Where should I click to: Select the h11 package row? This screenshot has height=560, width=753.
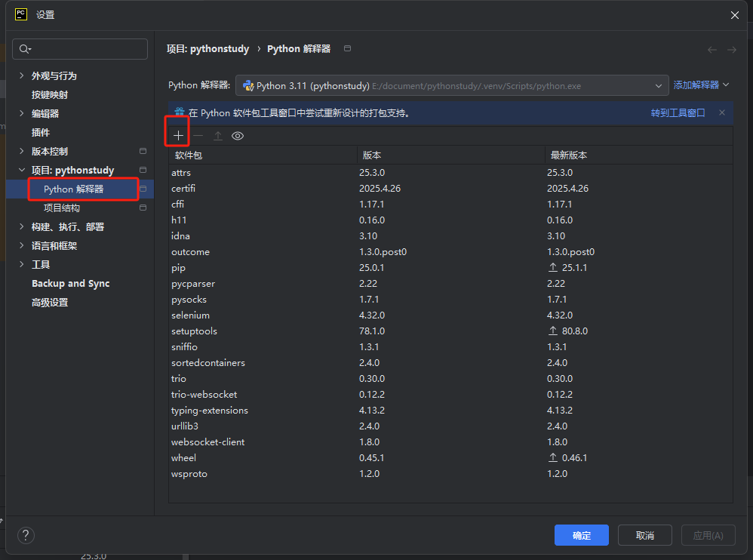click(x=450, y=220)
